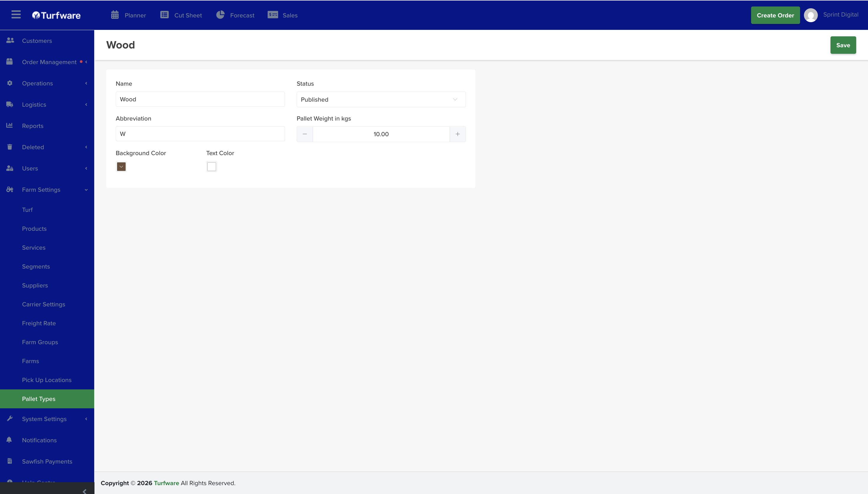Expand Users submenu chevron
The image size is (868, 494).
point(86,168)
